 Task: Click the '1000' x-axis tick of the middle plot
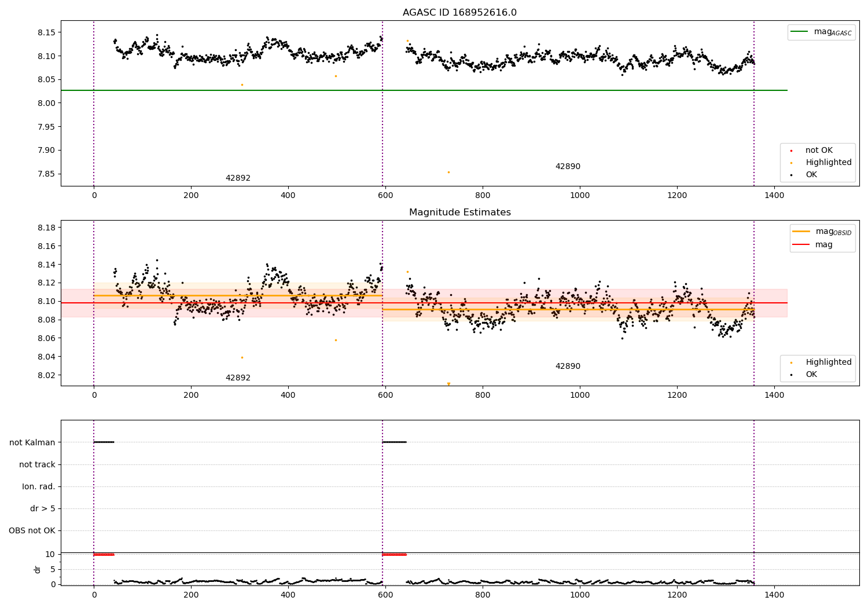pyautogui.click(x=580, y=395)
